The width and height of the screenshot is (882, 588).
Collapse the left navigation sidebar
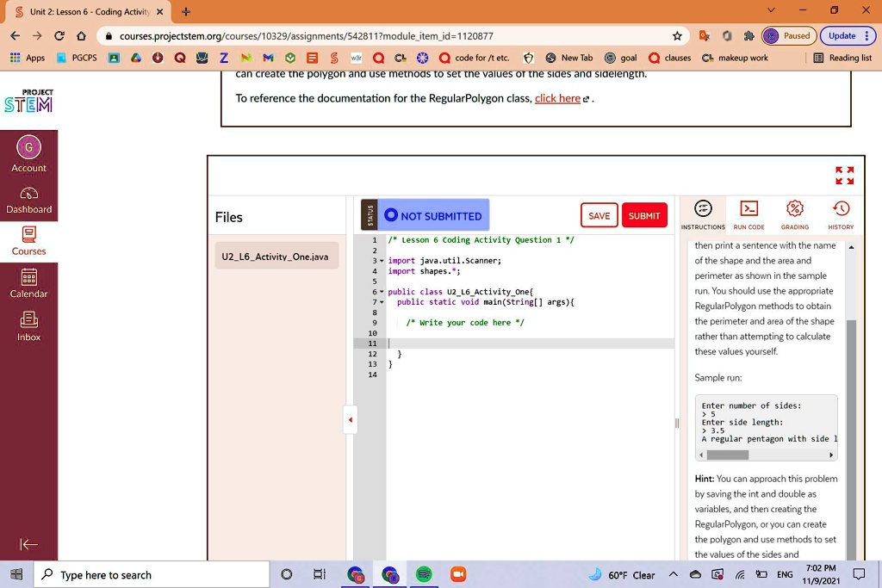(28, 544)
